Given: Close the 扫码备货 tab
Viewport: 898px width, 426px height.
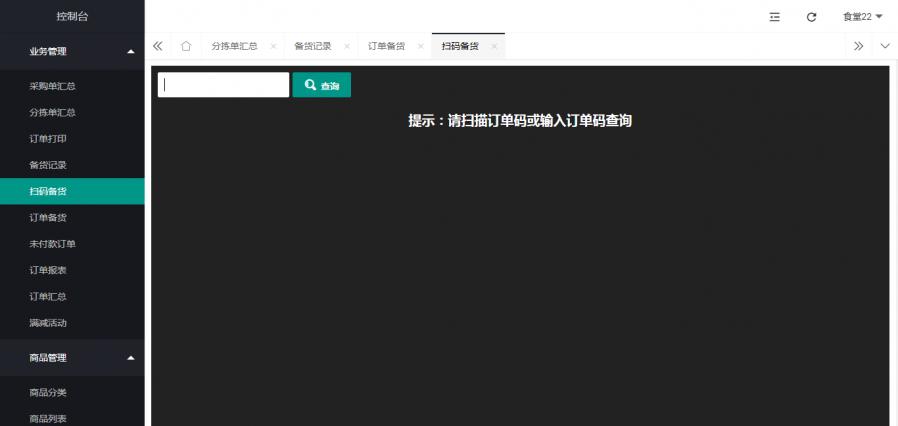Looking at the screenshot, I should click(494, 46).
